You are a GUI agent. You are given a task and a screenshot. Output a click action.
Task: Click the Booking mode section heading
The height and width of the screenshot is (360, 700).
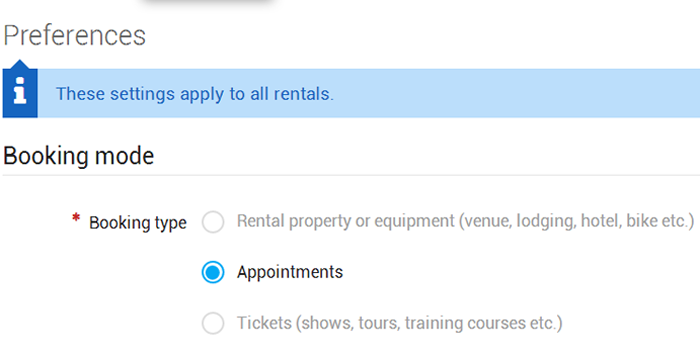tap(79, 156)
